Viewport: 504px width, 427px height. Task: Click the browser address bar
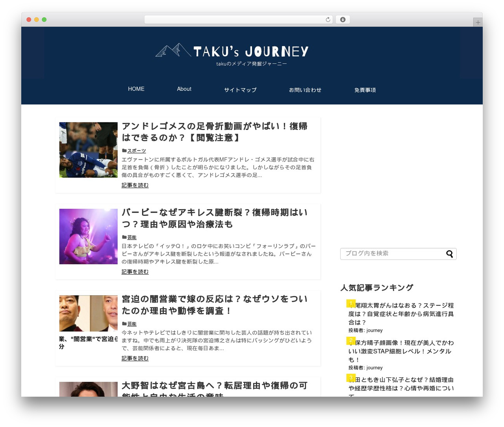[239, 20]
